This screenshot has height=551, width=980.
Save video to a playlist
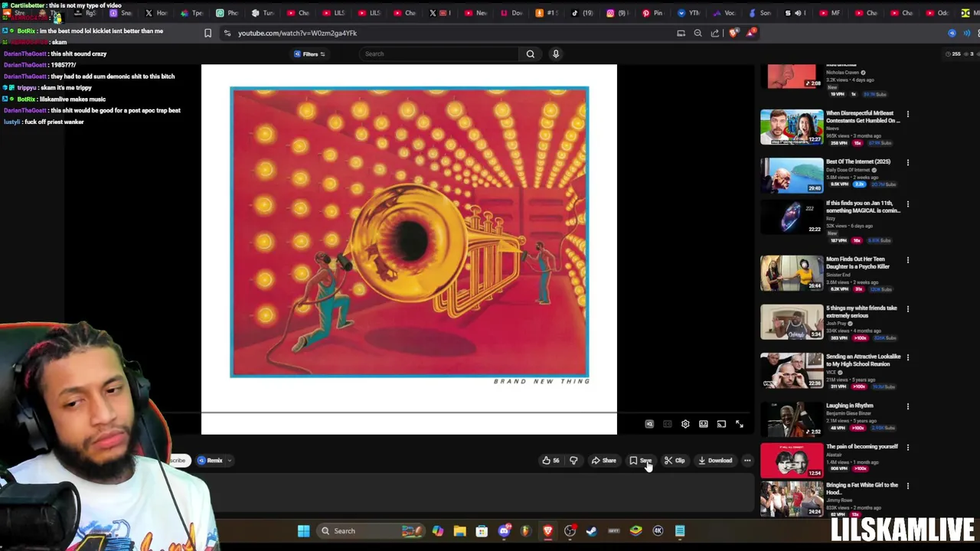tap(641, 461)
